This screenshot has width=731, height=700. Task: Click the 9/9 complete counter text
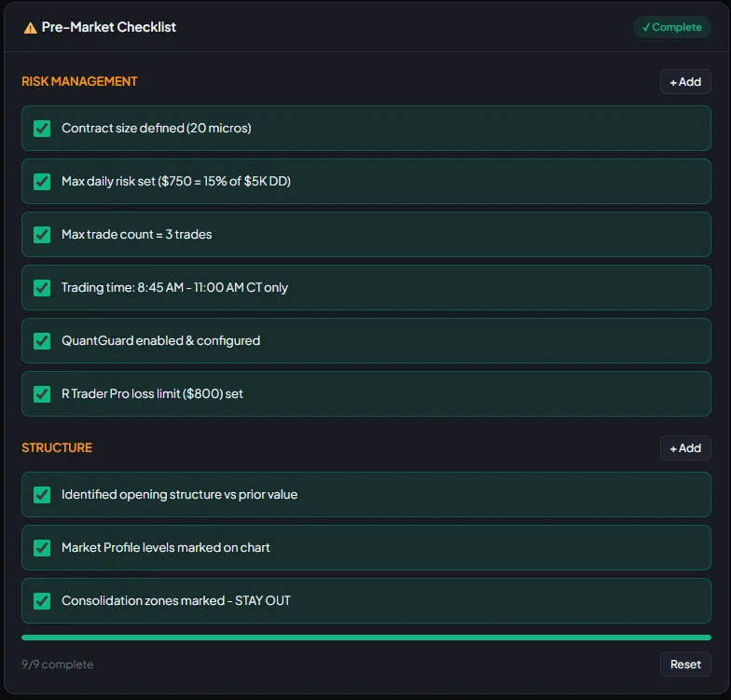coord(57,665)
